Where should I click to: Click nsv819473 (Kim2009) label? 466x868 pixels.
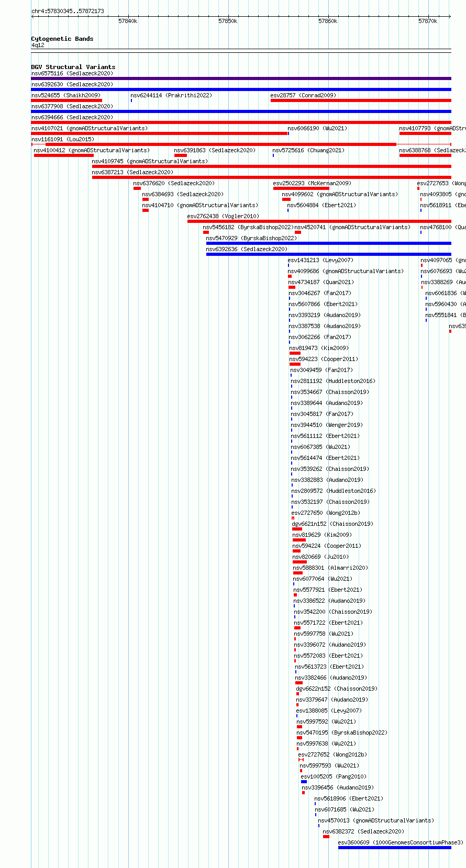click(319, 348)
